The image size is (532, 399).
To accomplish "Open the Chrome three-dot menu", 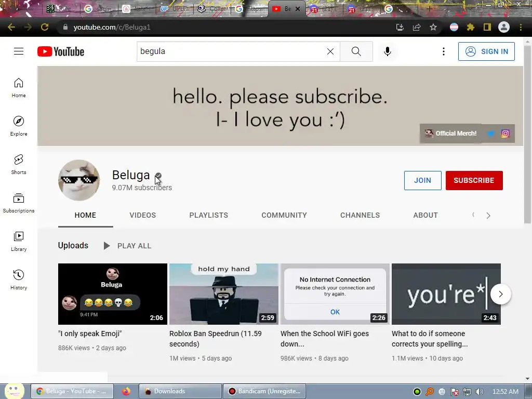I will click(x=521, y=27).
